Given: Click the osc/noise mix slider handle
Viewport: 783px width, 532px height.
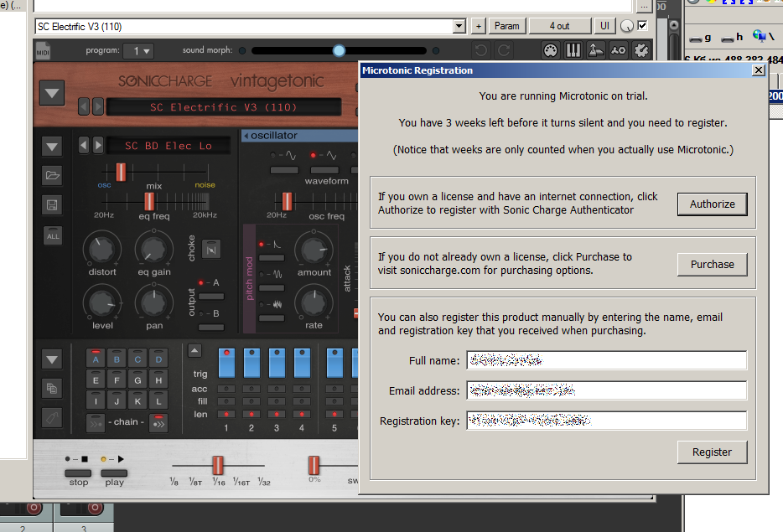Looking at the screenshot, I should 121,172.
